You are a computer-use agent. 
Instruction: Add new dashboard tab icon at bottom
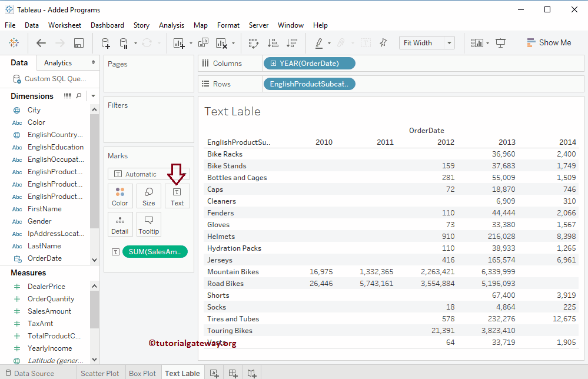pos(233,373)
